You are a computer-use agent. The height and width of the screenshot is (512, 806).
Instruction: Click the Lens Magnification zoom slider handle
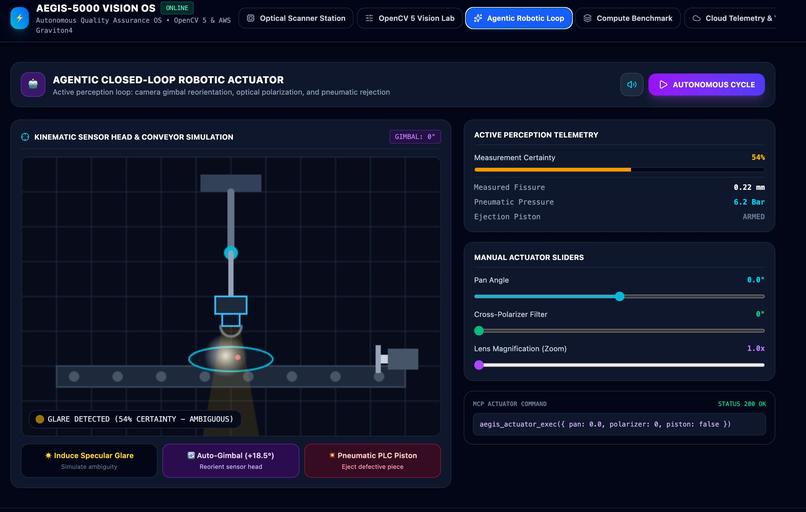[479, 365]
